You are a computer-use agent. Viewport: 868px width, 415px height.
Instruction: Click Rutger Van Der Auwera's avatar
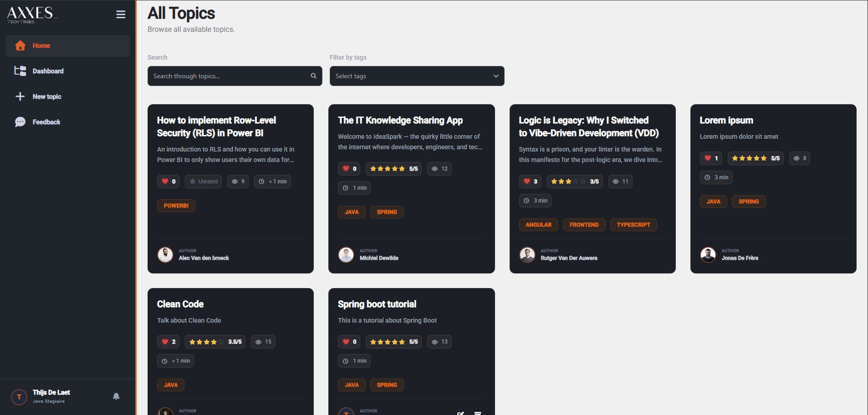tap(527, 255)
